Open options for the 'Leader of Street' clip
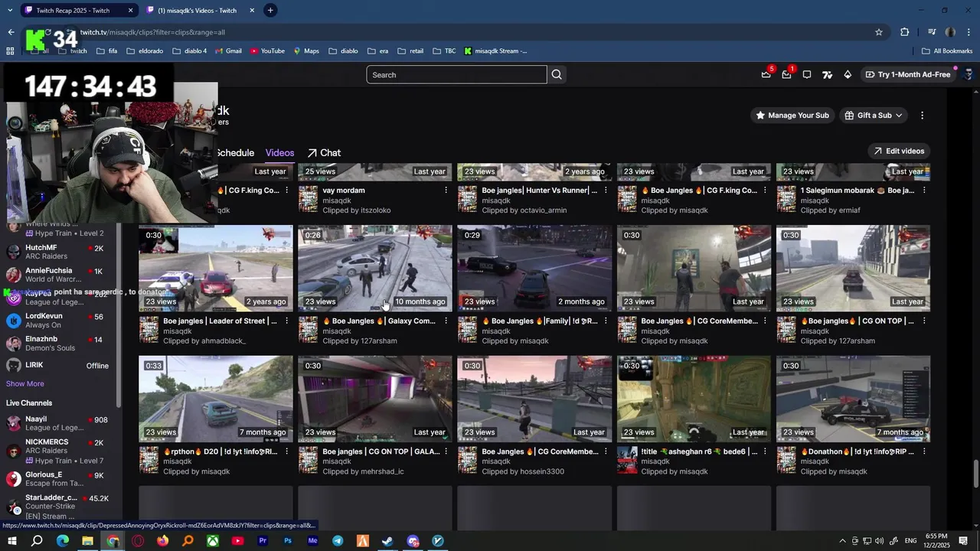The image size is (980, 551). (x=287, y=321)
